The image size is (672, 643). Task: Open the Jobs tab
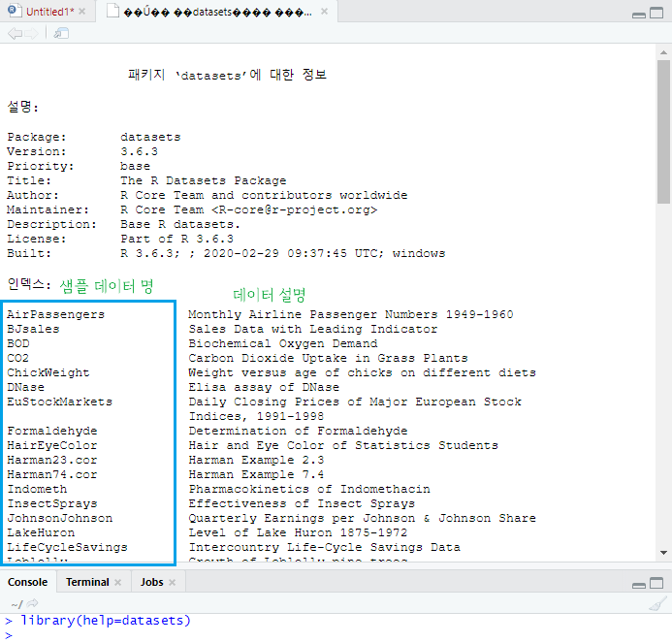151,582
